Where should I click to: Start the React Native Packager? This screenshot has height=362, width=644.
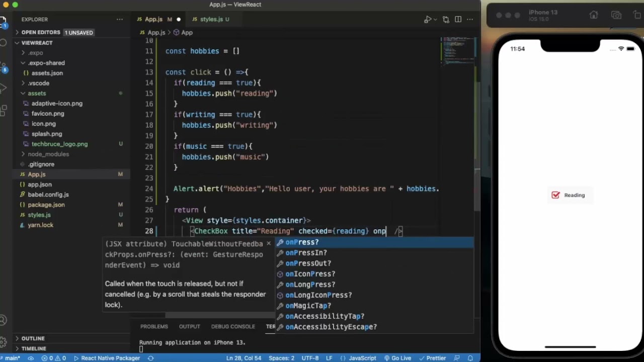tap(107, 358)
